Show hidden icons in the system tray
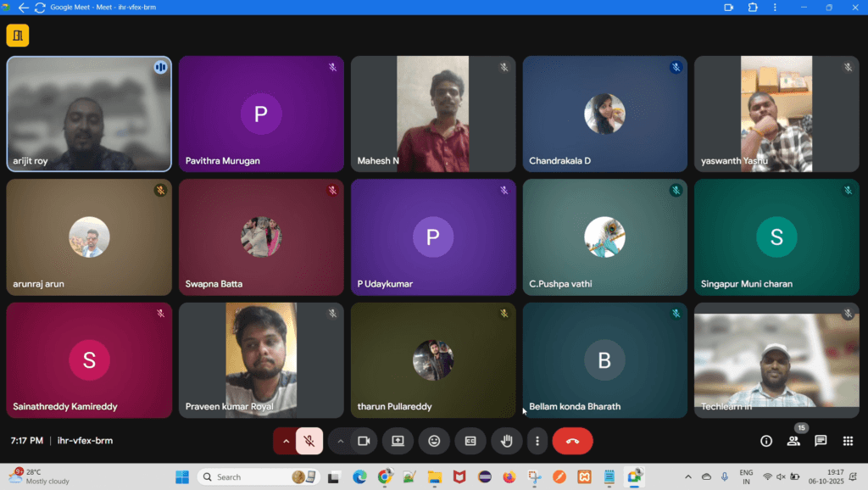 tap(688, 476)
